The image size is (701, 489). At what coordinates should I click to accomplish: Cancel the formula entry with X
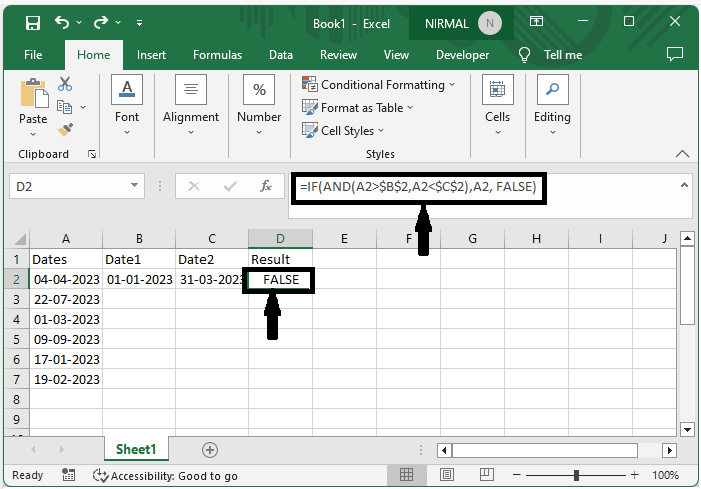coord(194,186)
